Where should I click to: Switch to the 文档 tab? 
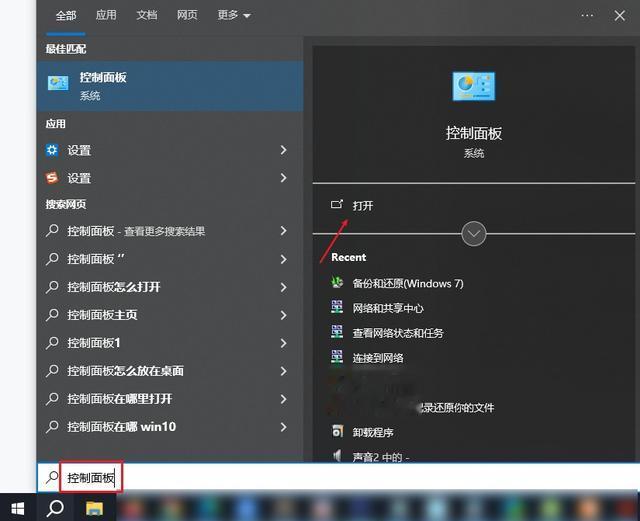click(147, 16)
